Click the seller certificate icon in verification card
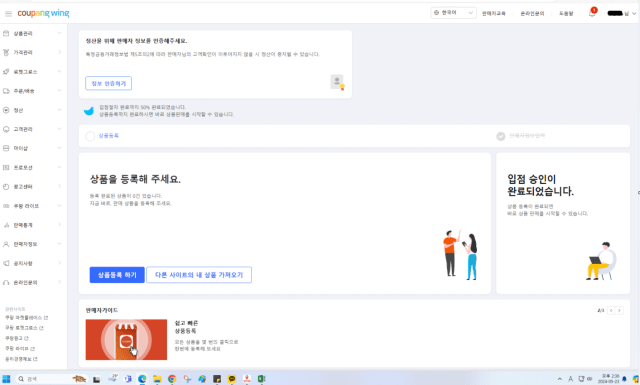Screen dimensions: 640x385 point(338,82)
